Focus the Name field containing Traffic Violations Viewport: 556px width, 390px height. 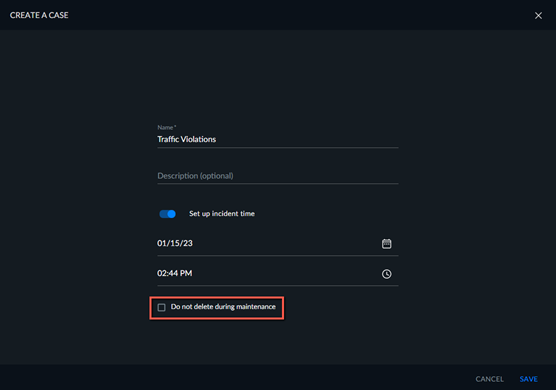pyautogui.click(x=278, y=139)
